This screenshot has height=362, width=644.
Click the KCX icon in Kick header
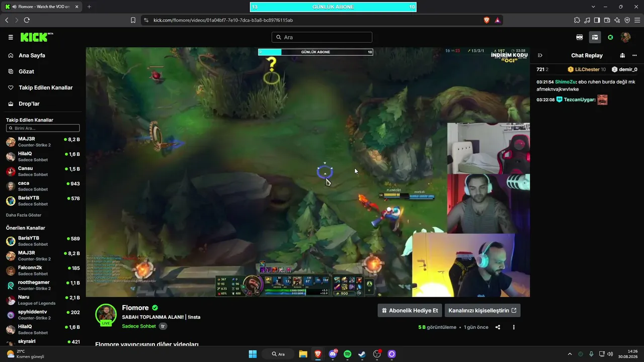(580, 37)
